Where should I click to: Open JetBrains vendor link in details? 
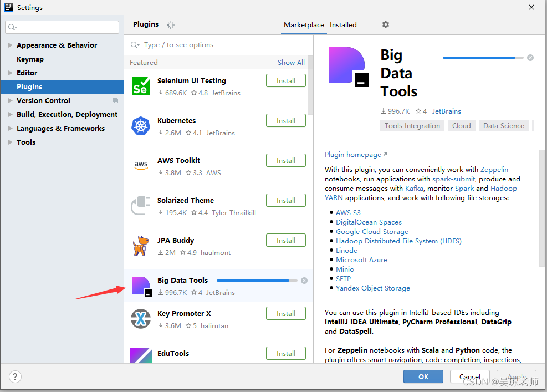coord(447,111)
